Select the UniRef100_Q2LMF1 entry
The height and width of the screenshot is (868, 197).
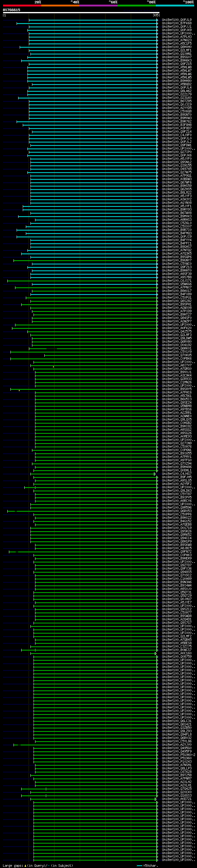(x=177, y=50)
